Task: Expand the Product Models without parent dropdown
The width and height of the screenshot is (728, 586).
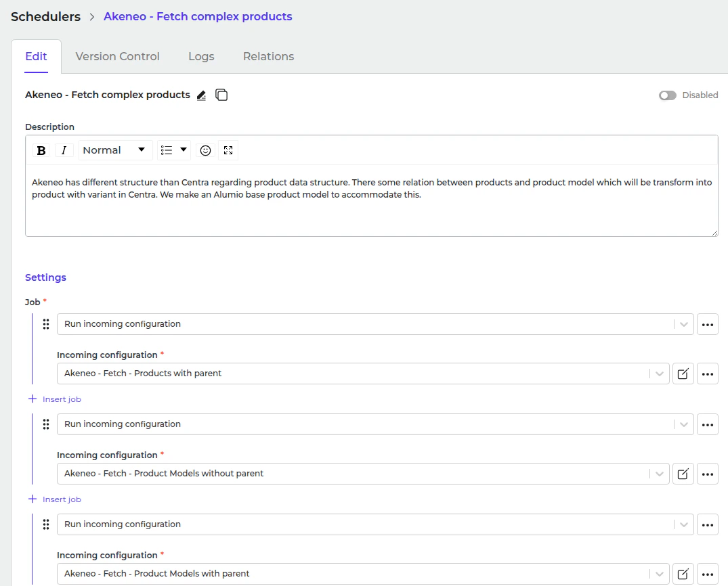Action: tap(660, 474)
